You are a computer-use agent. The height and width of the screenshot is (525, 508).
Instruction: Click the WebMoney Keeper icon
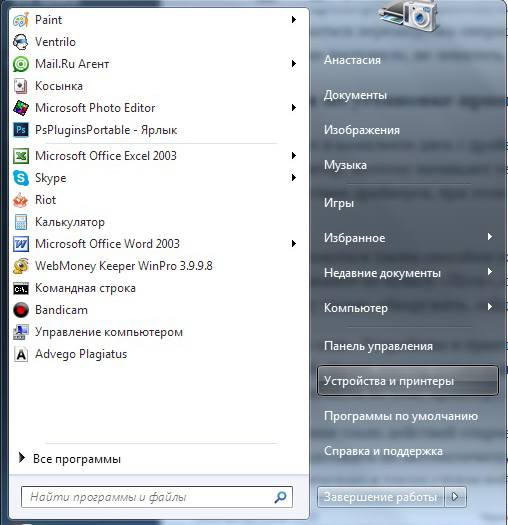21,266
